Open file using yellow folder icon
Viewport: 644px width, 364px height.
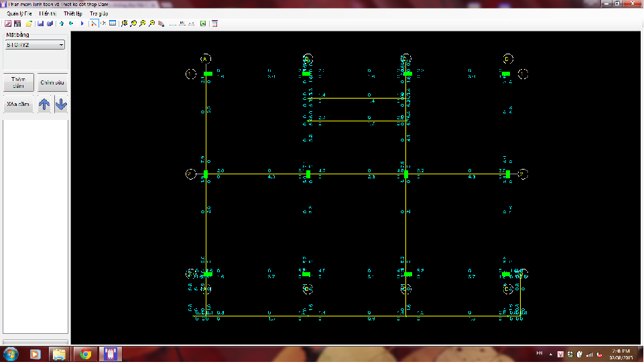click(x=29, y=23)
